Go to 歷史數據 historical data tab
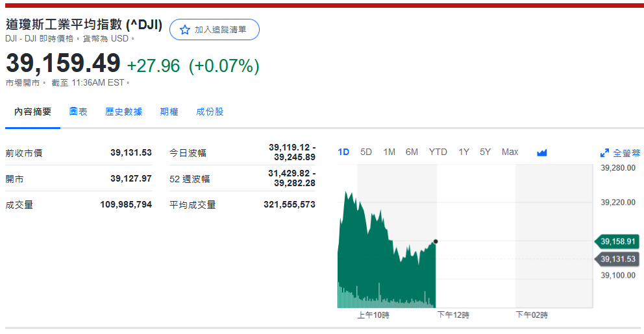Viewport: 644px width, 334px height. [x=123, y=112]
